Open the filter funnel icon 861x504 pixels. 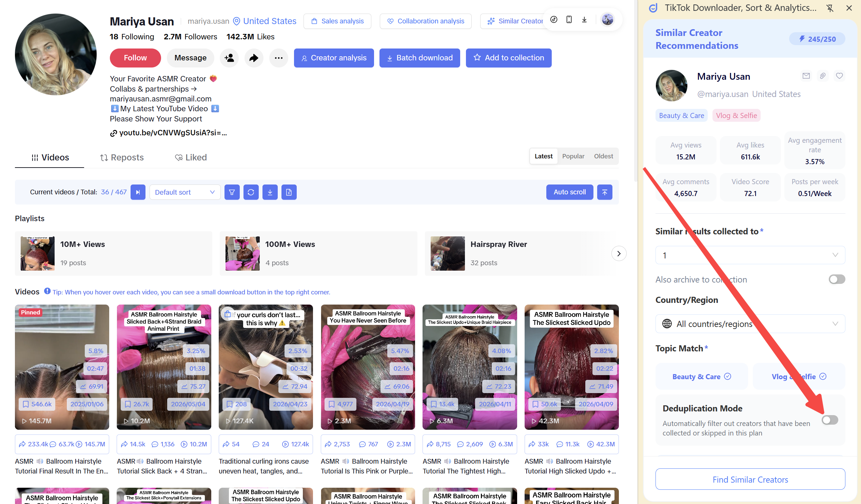[232, 192]
